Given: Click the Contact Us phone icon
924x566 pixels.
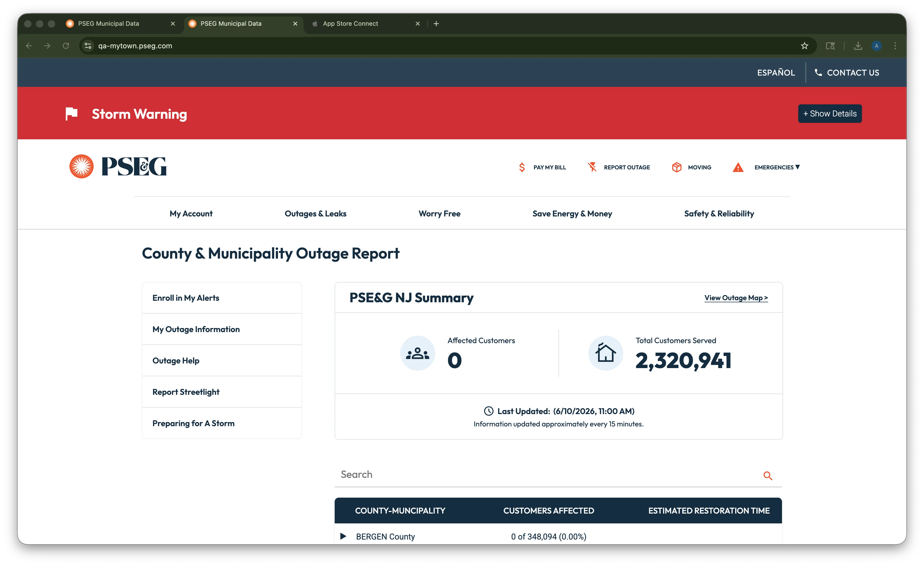Looking at the screenshot, I should [x=818, y=72].
